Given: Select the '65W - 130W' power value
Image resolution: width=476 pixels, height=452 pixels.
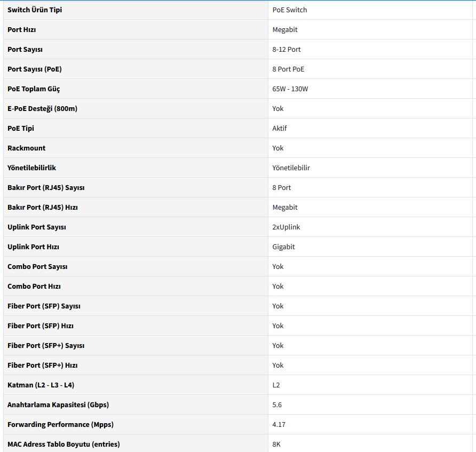Looking at the screenshot, I should [x=290, y=89].
